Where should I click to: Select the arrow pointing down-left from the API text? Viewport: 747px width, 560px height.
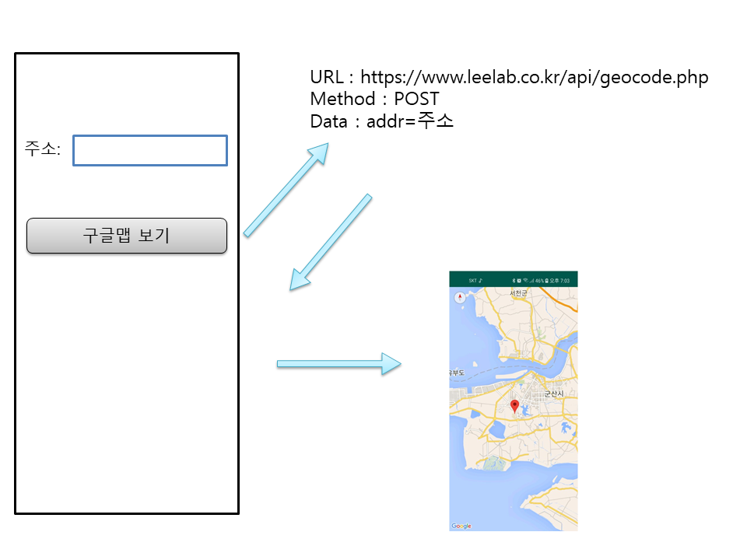[331, 242]
